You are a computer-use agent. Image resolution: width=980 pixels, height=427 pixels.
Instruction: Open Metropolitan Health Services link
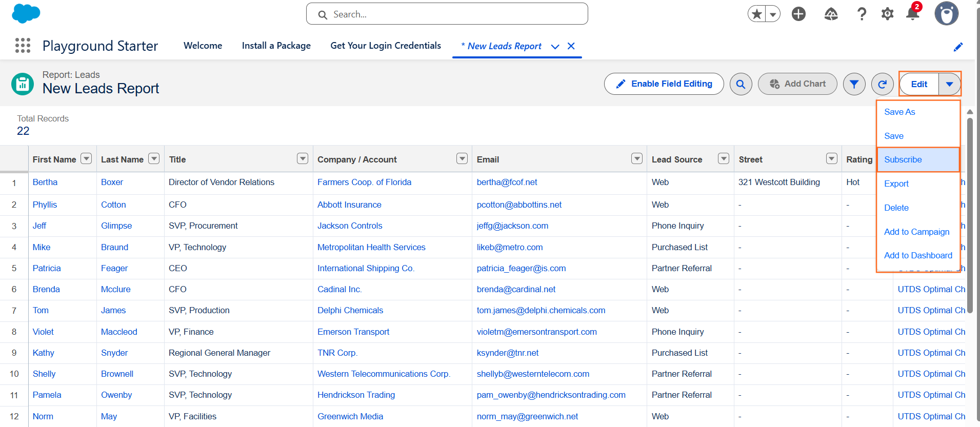(371, 247)
